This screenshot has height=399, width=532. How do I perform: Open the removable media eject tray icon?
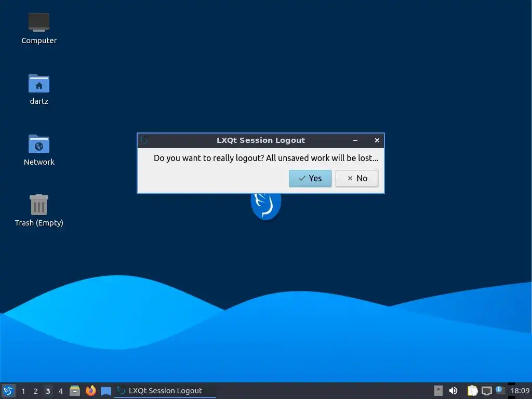(438, 391)
